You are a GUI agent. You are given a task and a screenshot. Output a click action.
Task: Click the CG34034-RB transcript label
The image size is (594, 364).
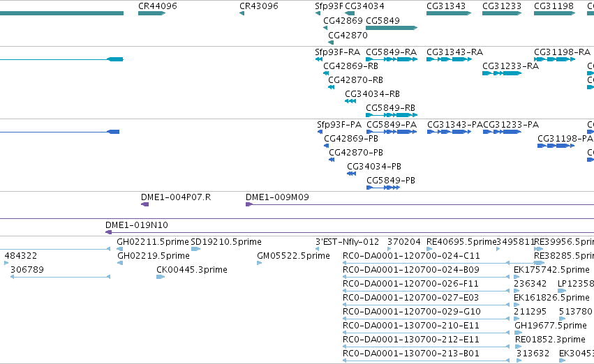(372, 94)
